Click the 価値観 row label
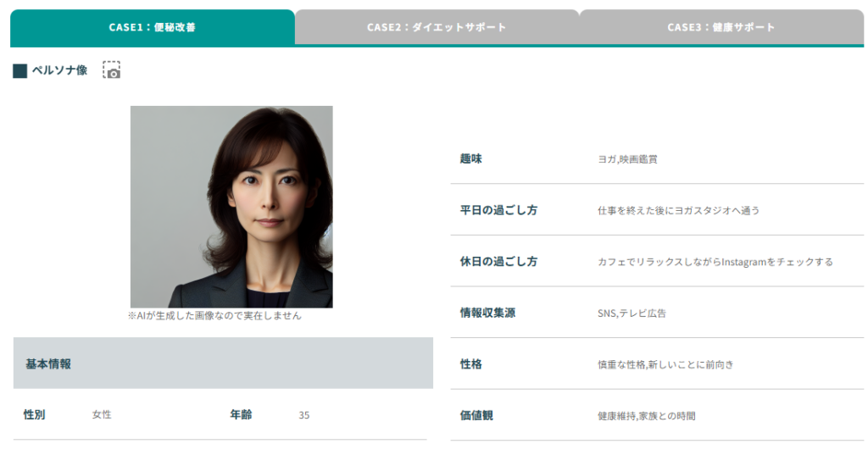868x455 pixels. click(x=476, y=415)
